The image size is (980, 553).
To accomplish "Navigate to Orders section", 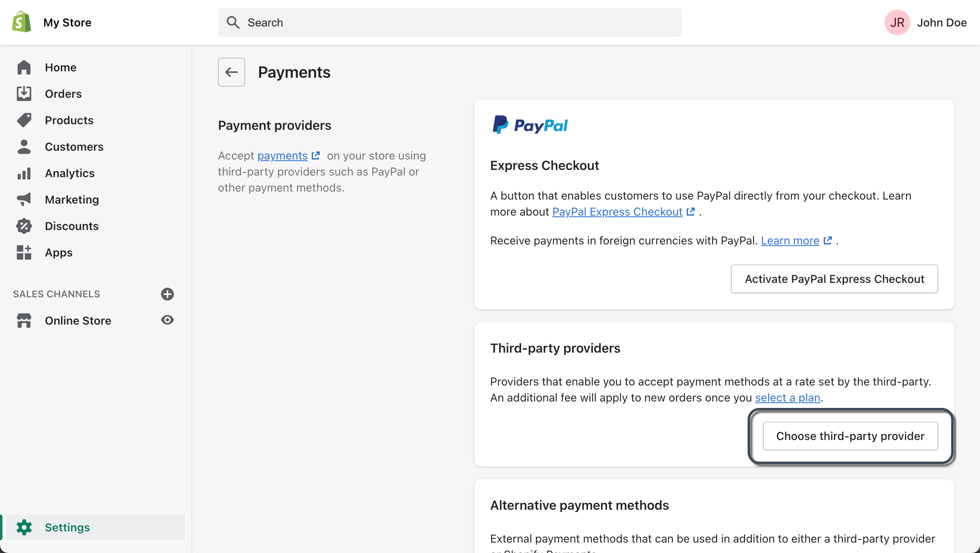I will point(63,94).
